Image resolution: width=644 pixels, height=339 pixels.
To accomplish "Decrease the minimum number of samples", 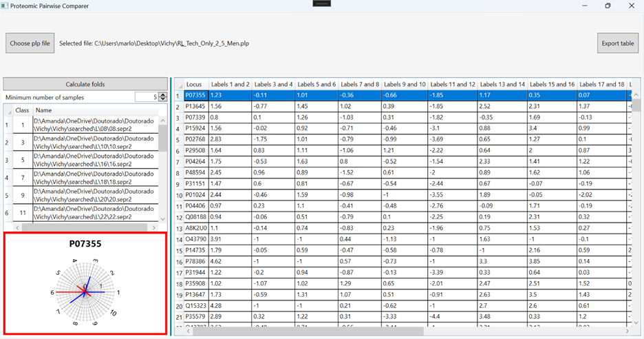I will point(163,100).
